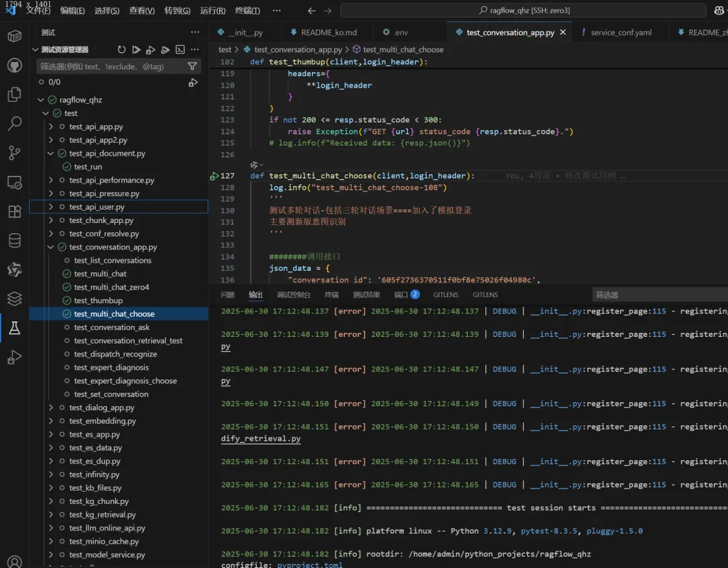Image resolution: width=728 pixels, height=568 pixels.
Task: Click the Debug Tests icon in test toolbar
Action: click(x=150, y=50)
